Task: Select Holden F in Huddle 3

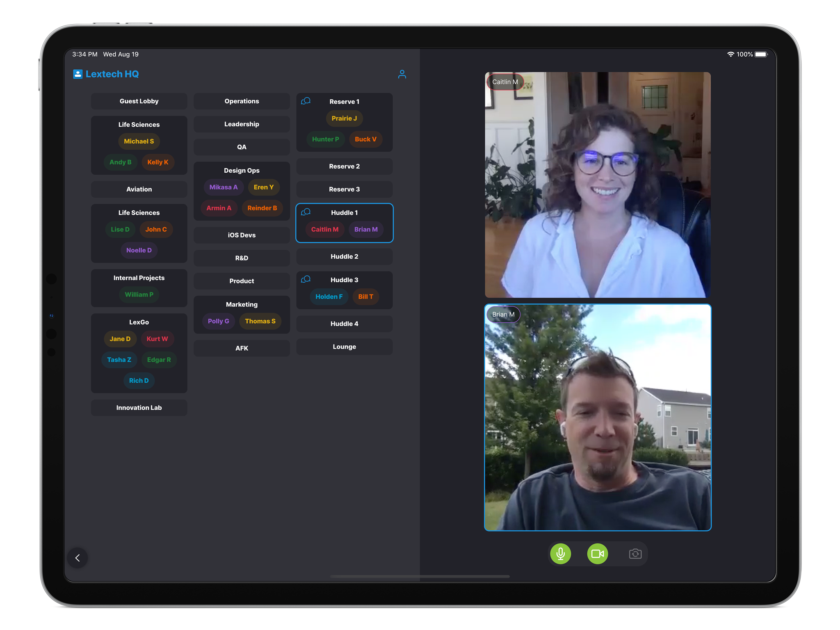Action: coord(329,297)
